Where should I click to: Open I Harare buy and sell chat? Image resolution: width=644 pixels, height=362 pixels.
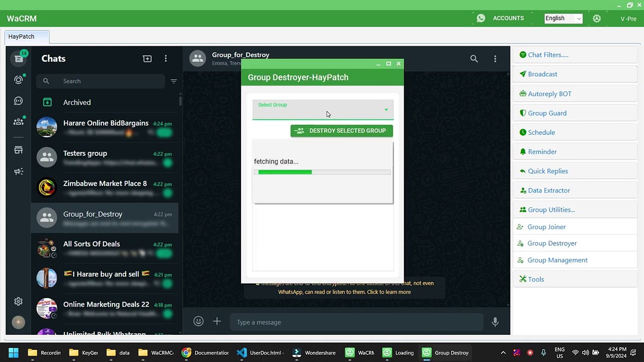coord(105,279)
